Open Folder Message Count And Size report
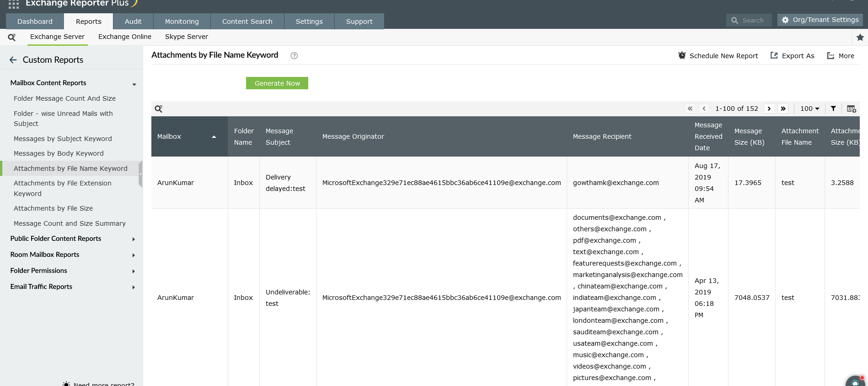The image size is (868, 386). pos(64,98)
